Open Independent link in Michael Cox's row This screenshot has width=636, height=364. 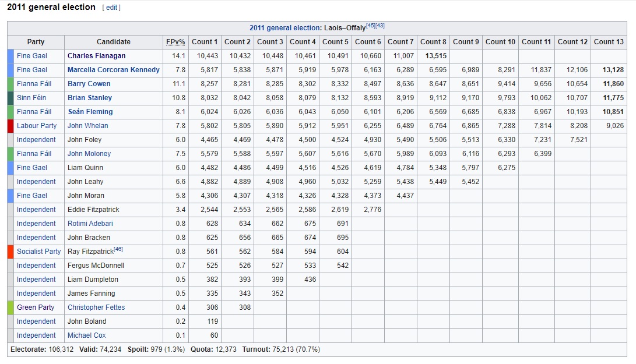(36, 335)
